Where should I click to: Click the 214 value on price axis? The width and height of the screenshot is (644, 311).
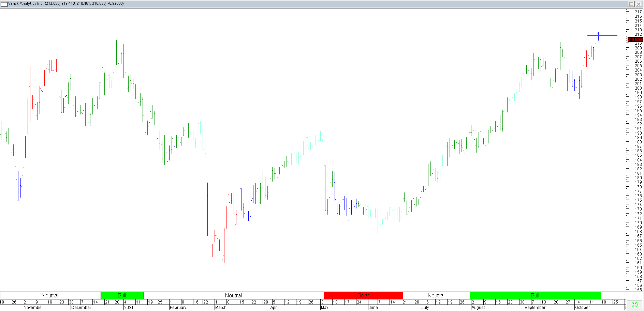[x=638, y=26]
